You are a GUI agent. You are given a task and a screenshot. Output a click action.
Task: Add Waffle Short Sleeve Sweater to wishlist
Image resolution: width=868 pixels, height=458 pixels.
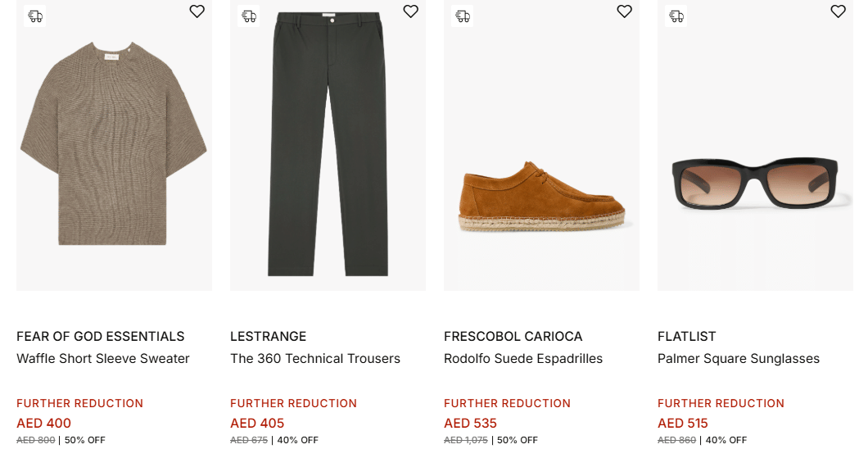point(197,11)
